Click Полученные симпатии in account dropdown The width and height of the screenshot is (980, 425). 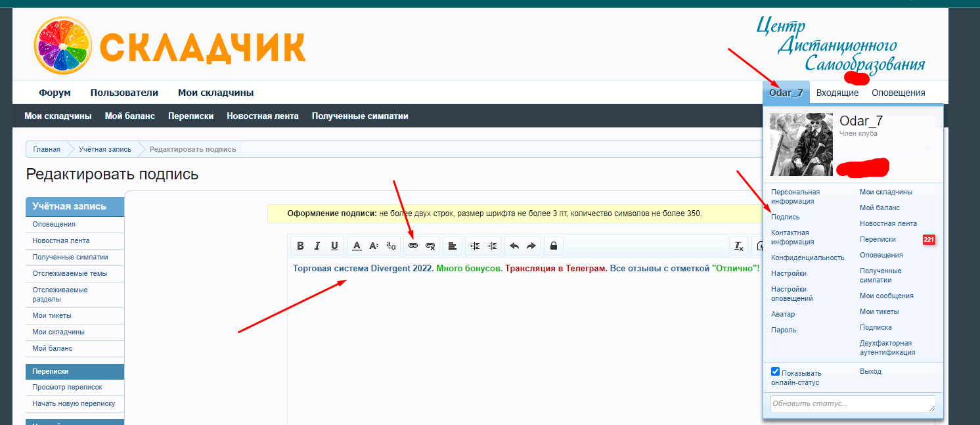coord(881,275)
